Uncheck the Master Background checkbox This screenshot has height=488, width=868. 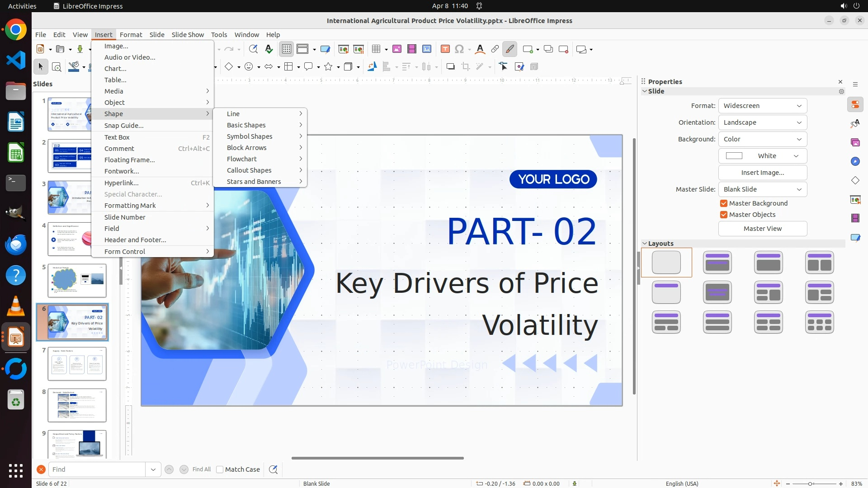point(724,203)
